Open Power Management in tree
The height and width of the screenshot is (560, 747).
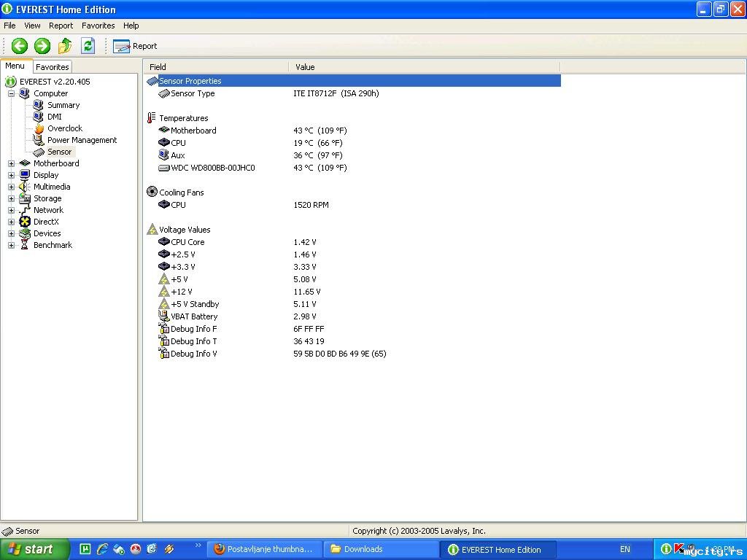82,140
